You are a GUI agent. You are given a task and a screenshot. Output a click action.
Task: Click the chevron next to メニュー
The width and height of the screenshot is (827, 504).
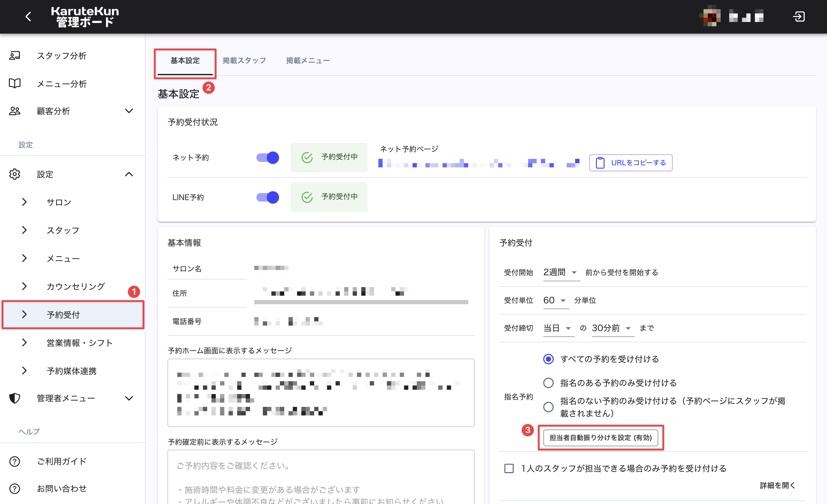coord(24,258)
